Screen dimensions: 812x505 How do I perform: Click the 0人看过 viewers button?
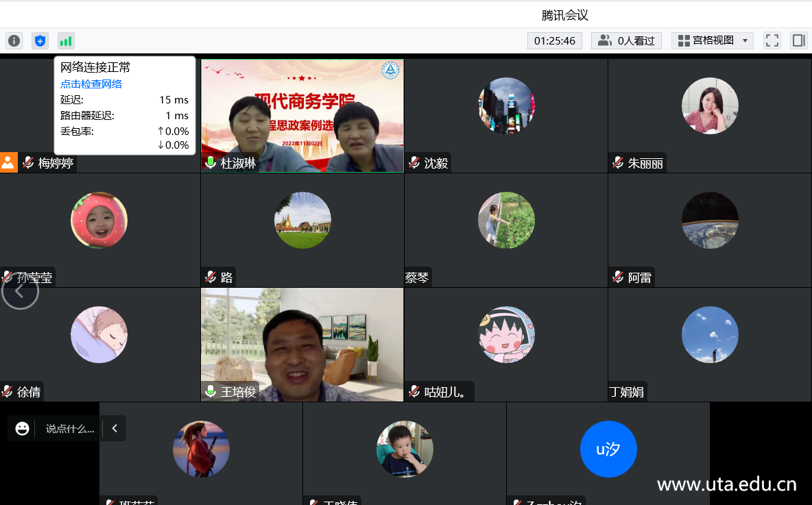(x=625, y=40)
